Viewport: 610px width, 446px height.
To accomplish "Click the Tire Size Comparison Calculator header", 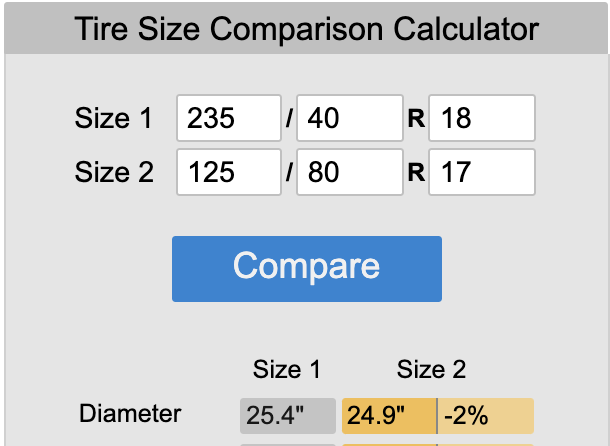I will click(x=306, y=28).
